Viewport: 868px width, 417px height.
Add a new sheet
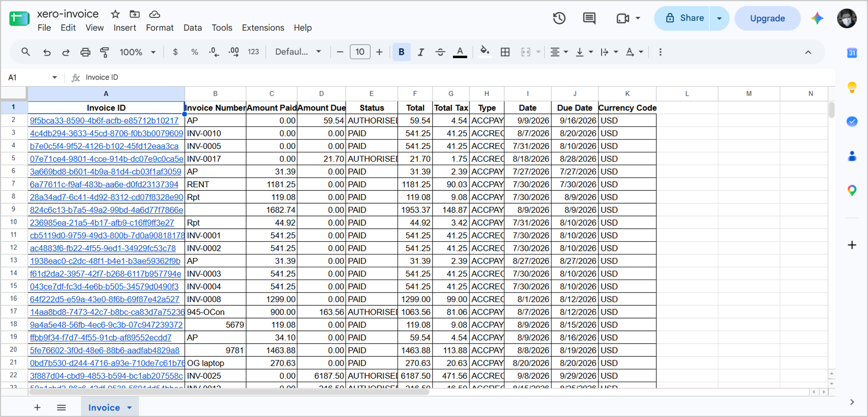click(x=38, y=407)
